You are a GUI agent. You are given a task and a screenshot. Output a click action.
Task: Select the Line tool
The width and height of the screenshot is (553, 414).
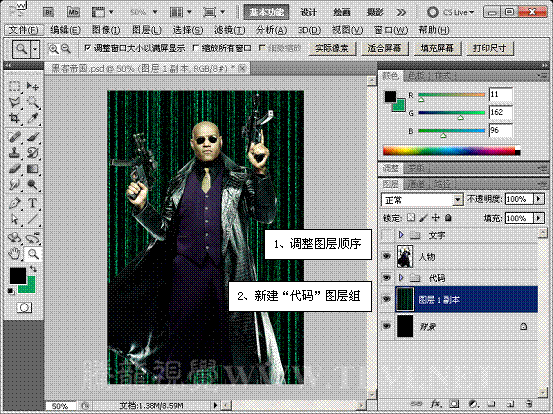tap(32, 219)
